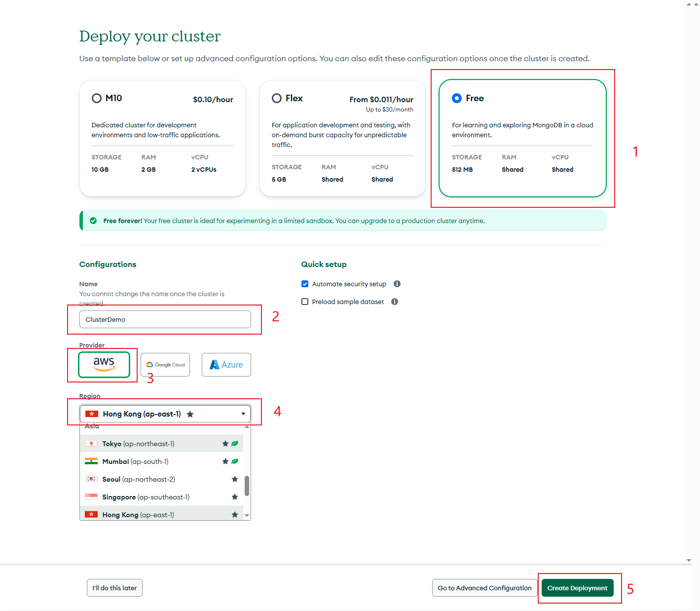Click the star icon on Mumbai row
Screen dimensions: 700x611
tap(225, 461)
